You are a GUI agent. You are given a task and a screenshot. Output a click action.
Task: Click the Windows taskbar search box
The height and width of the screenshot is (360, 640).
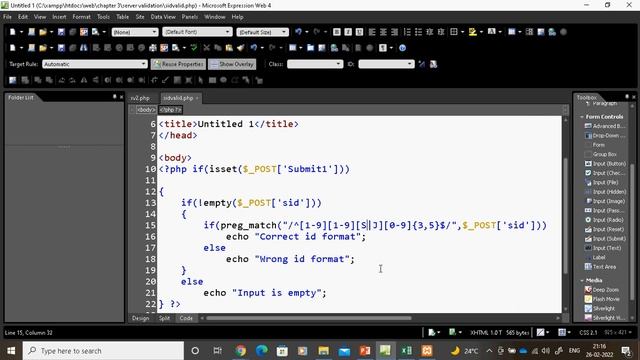coord(103,351)
